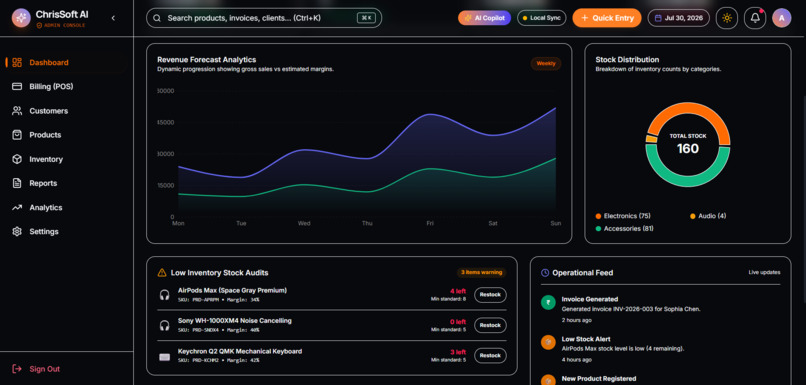The height and width of the screenshot is (385, 806).
Task: Open the Invoice Generated feed entry
Action: pos(661,309)
